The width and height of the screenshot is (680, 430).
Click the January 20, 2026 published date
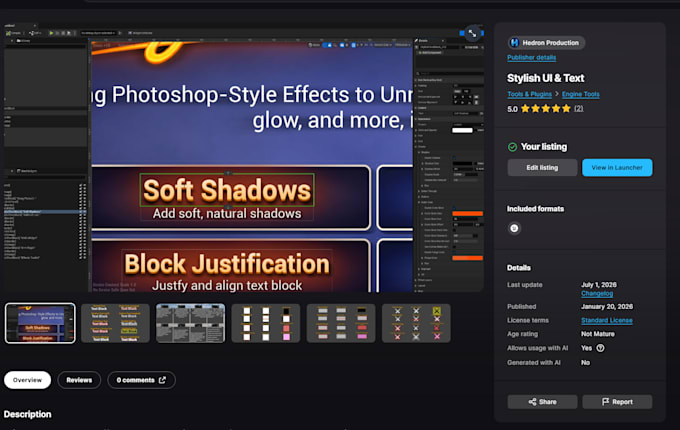click(607, 306)
